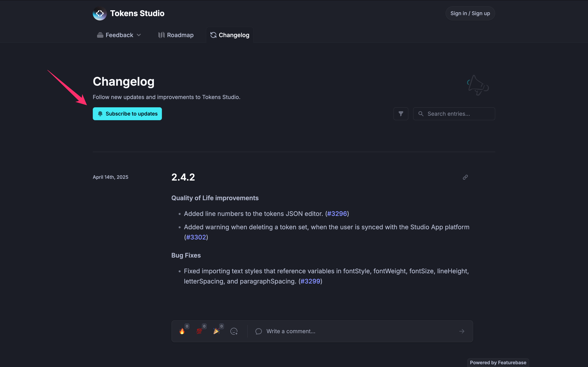Screen dimensions: 588x367
Task: Open the add-reaction smiley icon
Action: [x=234, y=331]
